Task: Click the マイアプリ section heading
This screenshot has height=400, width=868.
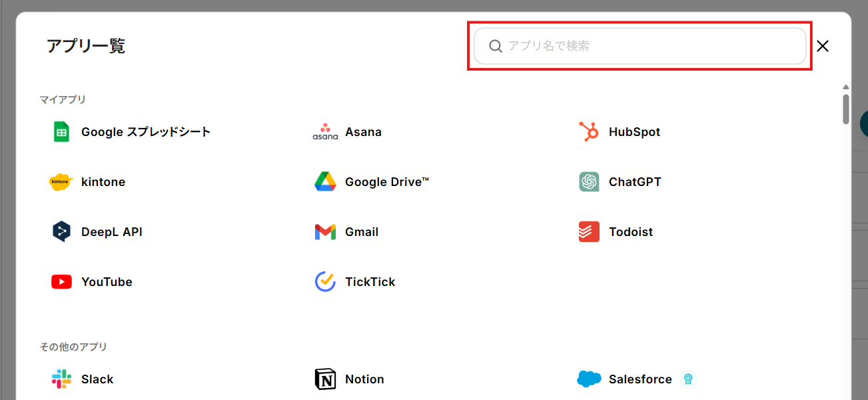Action: [x=63, y=100]
